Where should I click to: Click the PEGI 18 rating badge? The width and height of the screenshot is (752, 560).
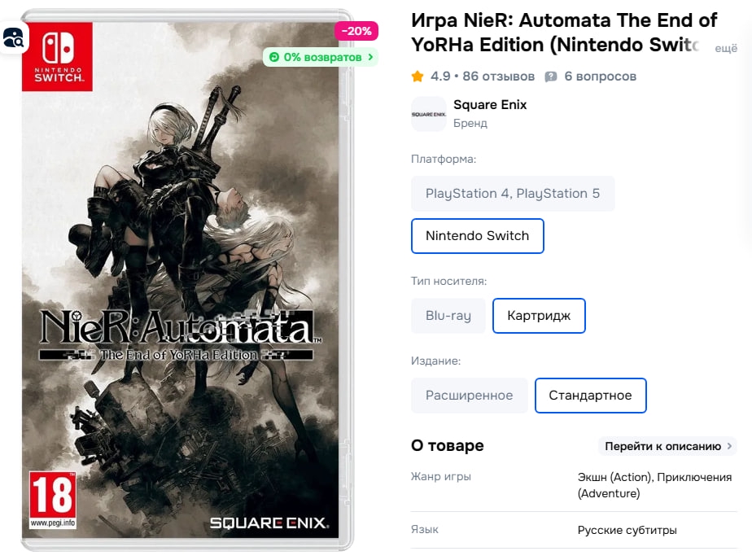coord(53,500)
